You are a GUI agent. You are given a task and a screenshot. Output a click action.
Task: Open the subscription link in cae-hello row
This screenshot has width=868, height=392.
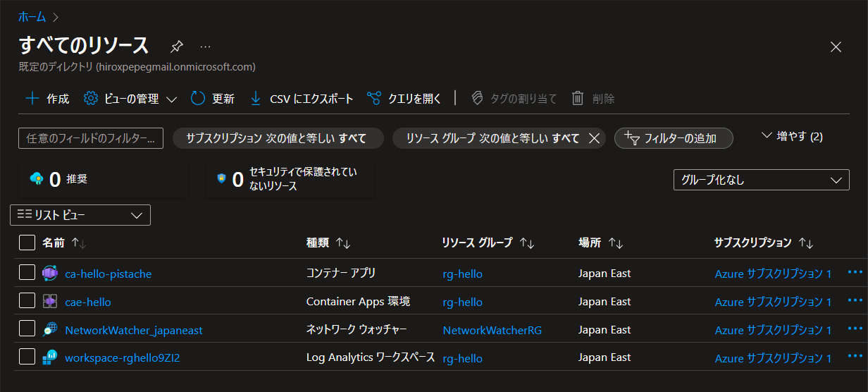click(x=773, y=302)
